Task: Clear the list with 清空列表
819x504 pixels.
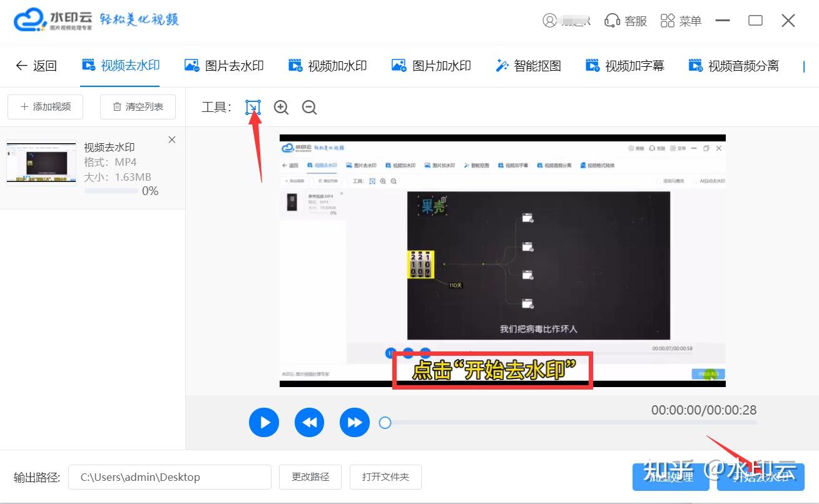Action: pyautogui.click(x=138, y=106)
